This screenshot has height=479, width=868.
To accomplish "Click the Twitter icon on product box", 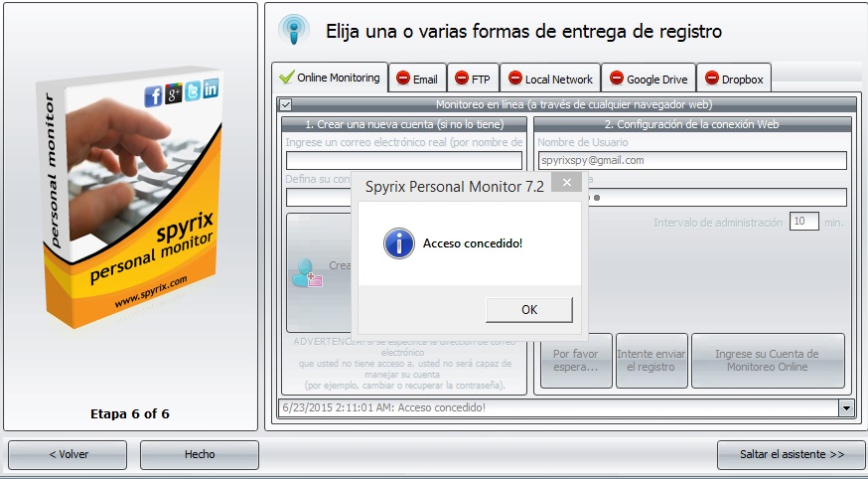I will tap(193, 90).
